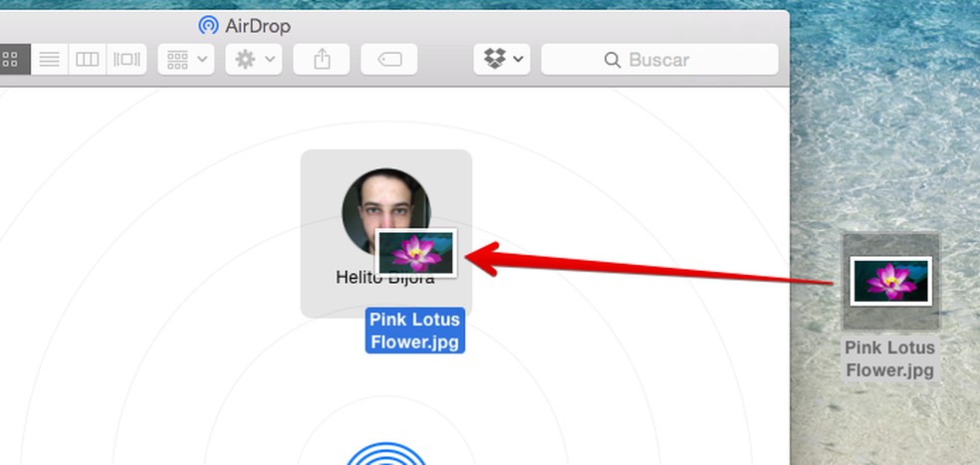Click the AirDrop window title text
The height and width of the screenshot is (465, 980).
point(258,26)
